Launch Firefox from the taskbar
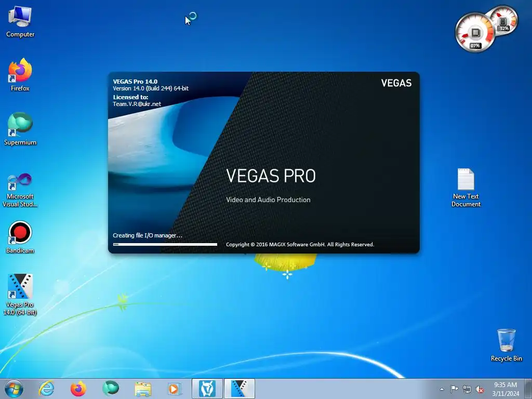 click(x=78, y=389)
